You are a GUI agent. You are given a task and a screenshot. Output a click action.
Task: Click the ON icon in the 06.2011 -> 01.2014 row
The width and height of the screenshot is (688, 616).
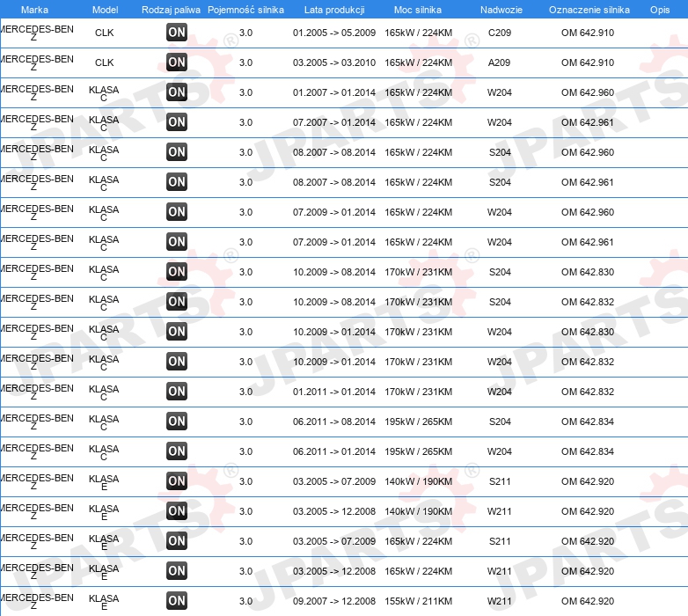tap(177, 451)
